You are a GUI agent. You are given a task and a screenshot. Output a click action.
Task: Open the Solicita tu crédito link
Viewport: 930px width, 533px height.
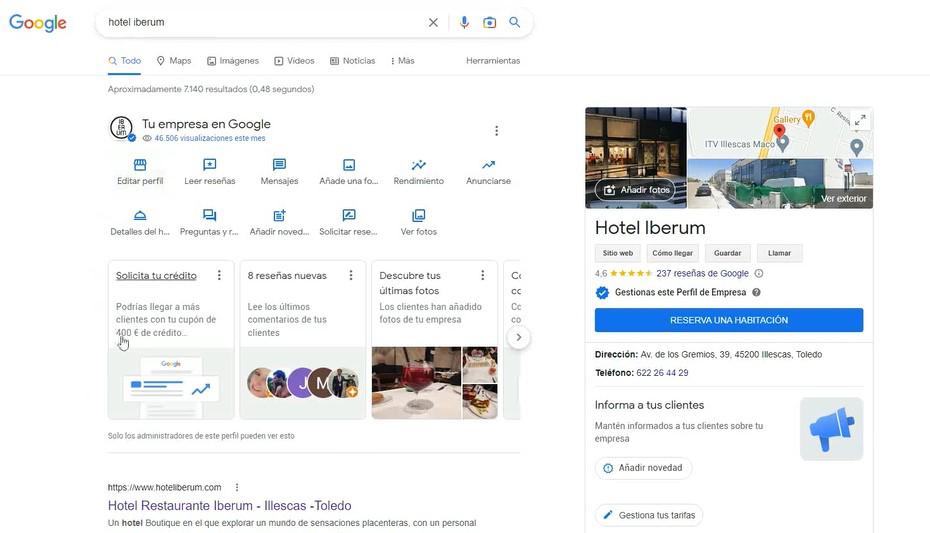point(156,276)
